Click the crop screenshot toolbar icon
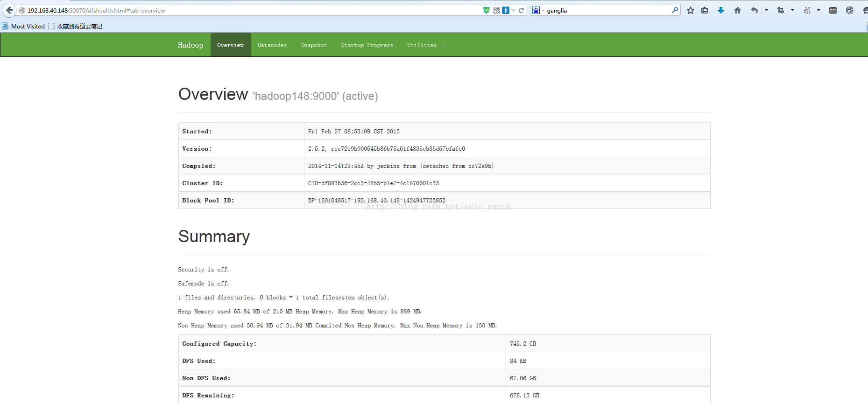The width and height of the screenshot is (868, 403). click(781, 10)
